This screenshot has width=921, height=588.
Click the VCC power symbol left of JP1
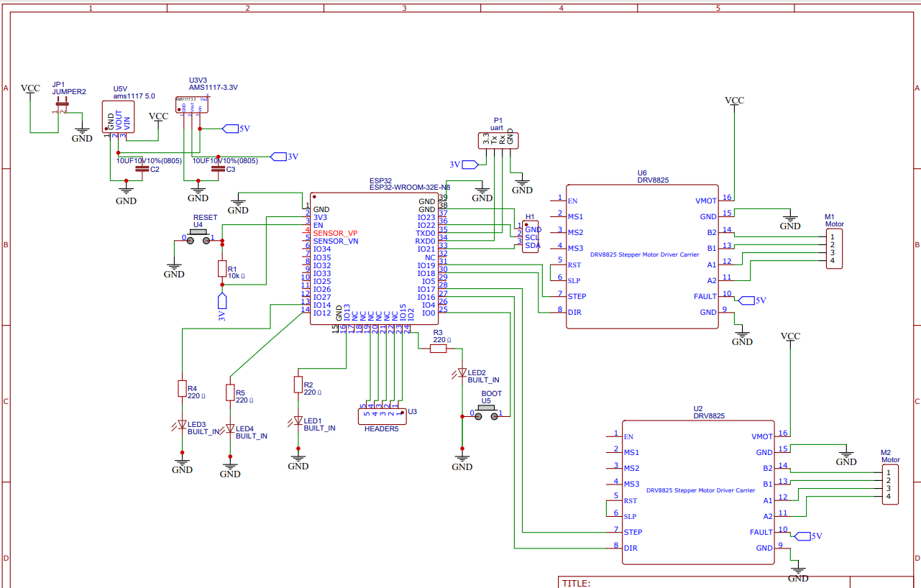point(30,88)
